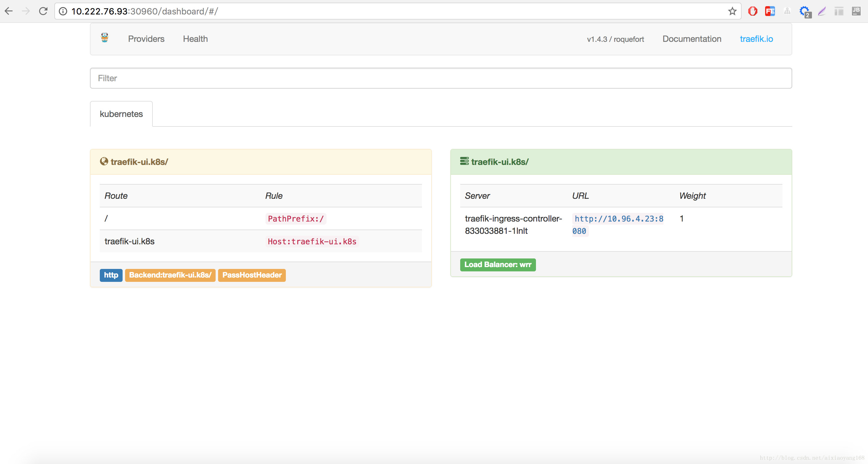
Task: Click the Rule column header
Action: pyautogui.click(x=274, y=196)
